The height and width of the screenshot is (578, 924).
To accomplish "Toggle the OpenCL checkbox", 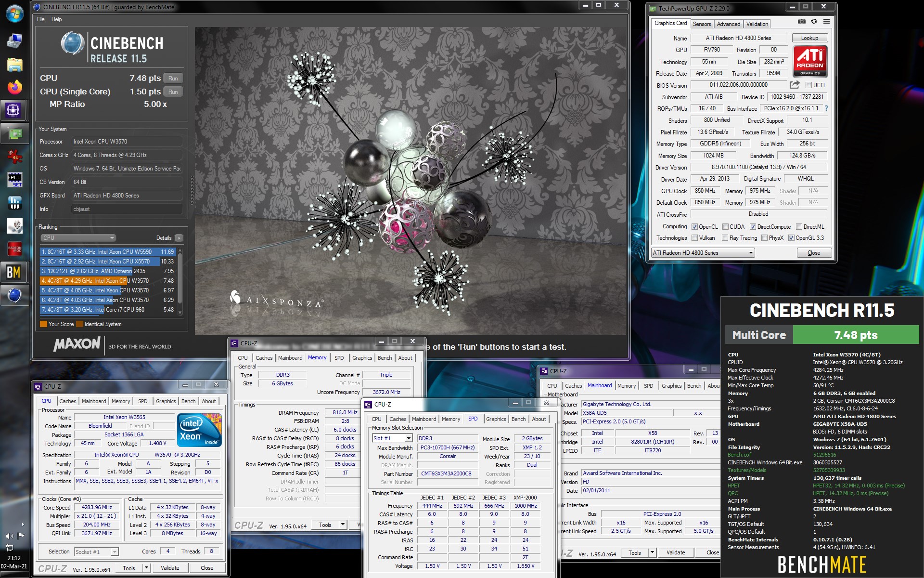I will click(694, 227).
